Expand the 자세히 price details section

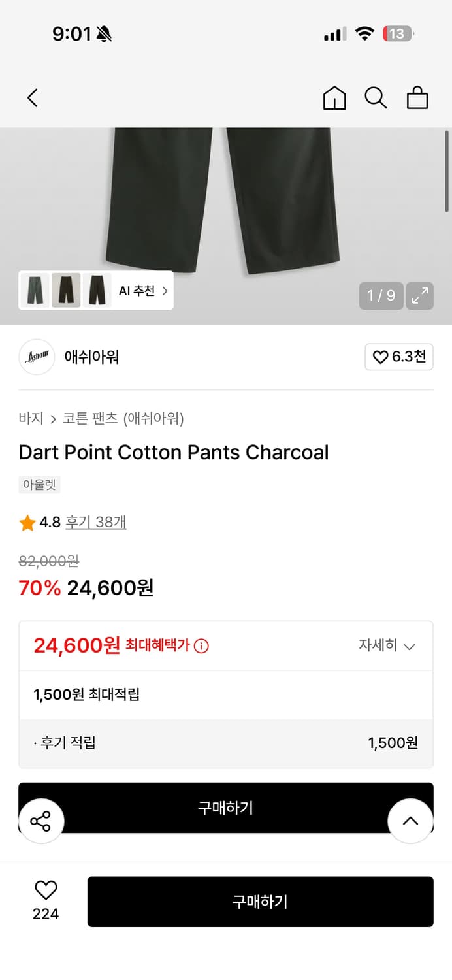pyautogui.click(x=389, y=645)
